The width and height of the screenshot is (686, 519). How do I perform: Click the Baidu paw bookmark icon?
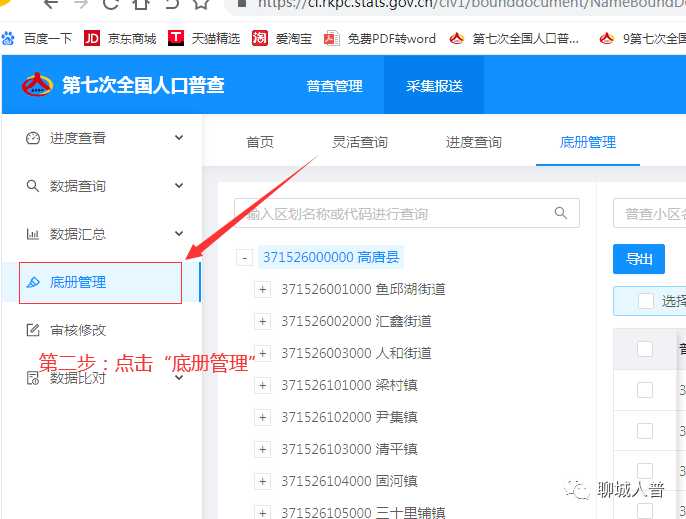click(x=7, y=39)
